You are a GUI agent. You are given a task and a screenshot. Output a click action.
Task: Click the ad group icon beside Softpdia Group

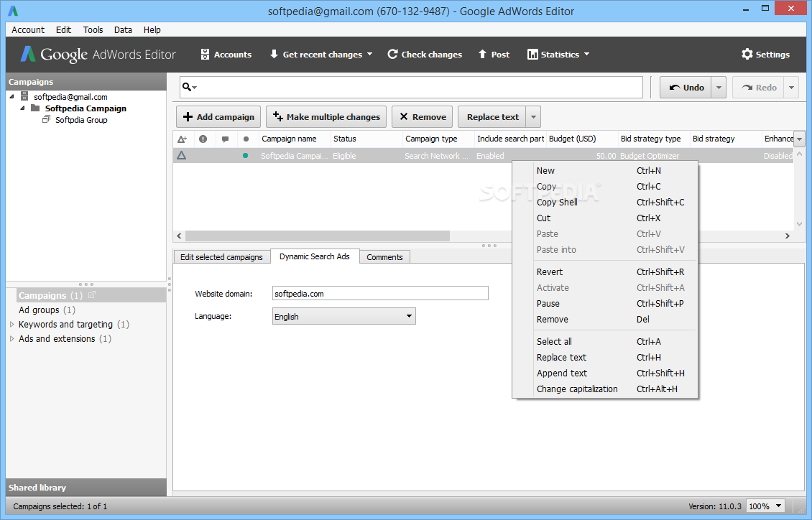[x=46, y=119]
